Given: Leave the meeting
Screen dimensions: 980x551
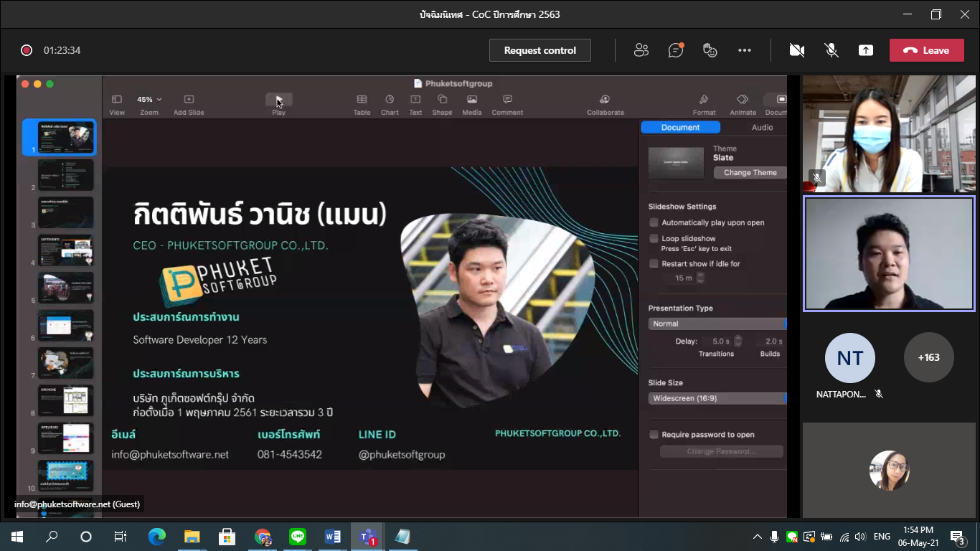Looking at the screenshot, I should point(926,50).
